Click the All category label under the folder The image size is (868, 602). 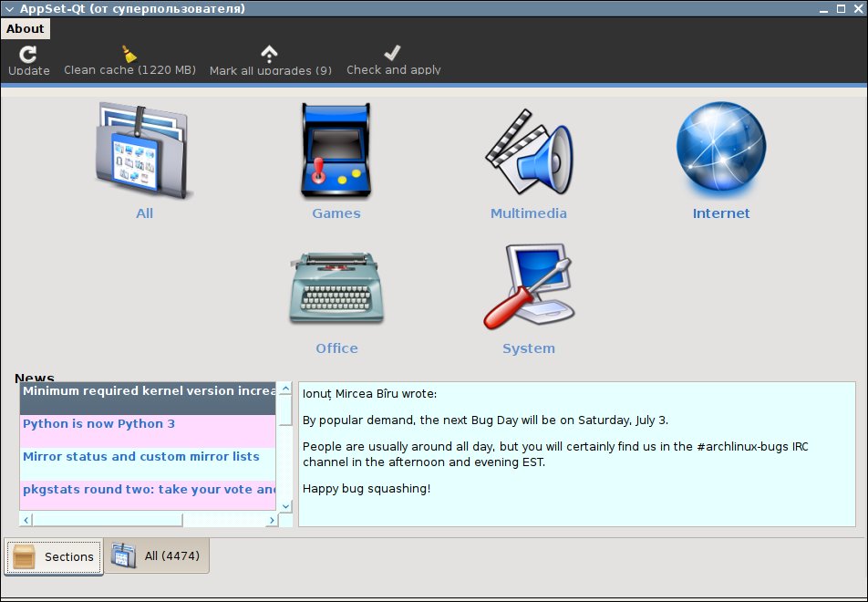click(x=144, y=213)
